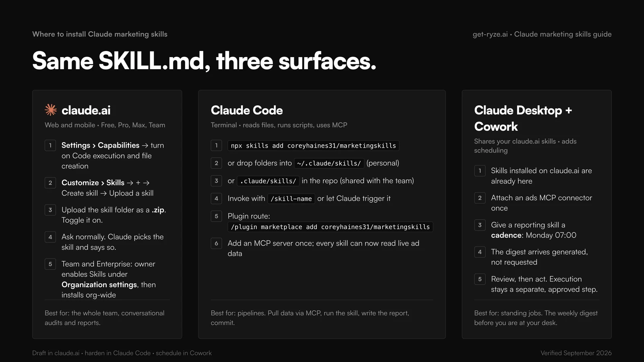Click the 'Claude Desktop + Cowork' heading
Image resolution: width=644 pixels, height=362 pixels.
[x=523, y=118]
